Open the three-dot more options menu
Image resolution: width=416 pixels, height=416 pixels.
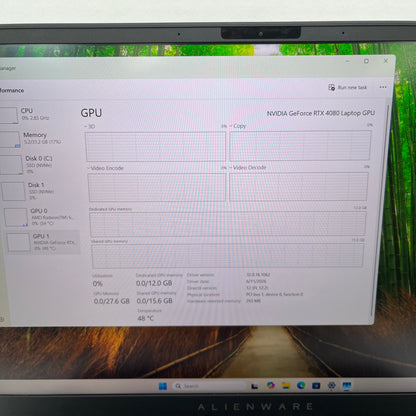pos(383,87)
